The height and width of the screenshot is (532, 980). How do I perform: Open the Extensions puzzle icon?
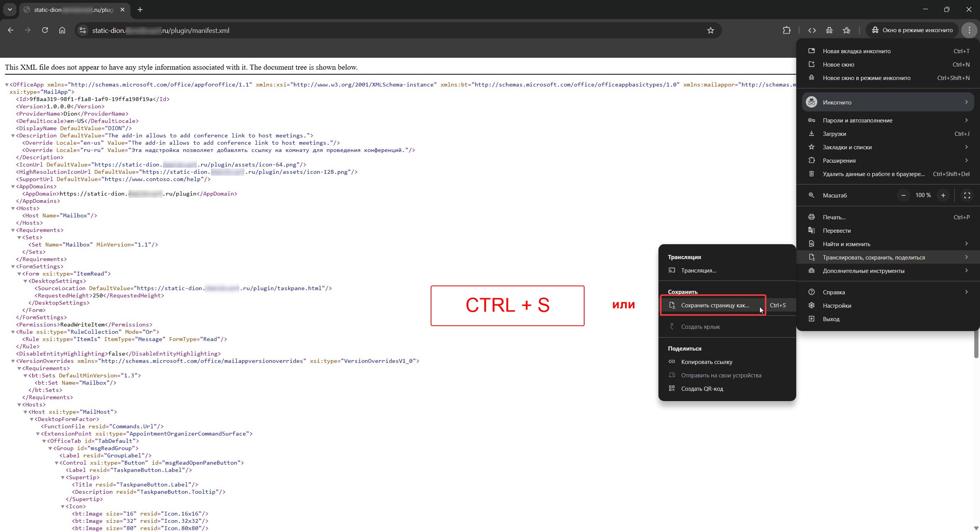click(787, 30)
